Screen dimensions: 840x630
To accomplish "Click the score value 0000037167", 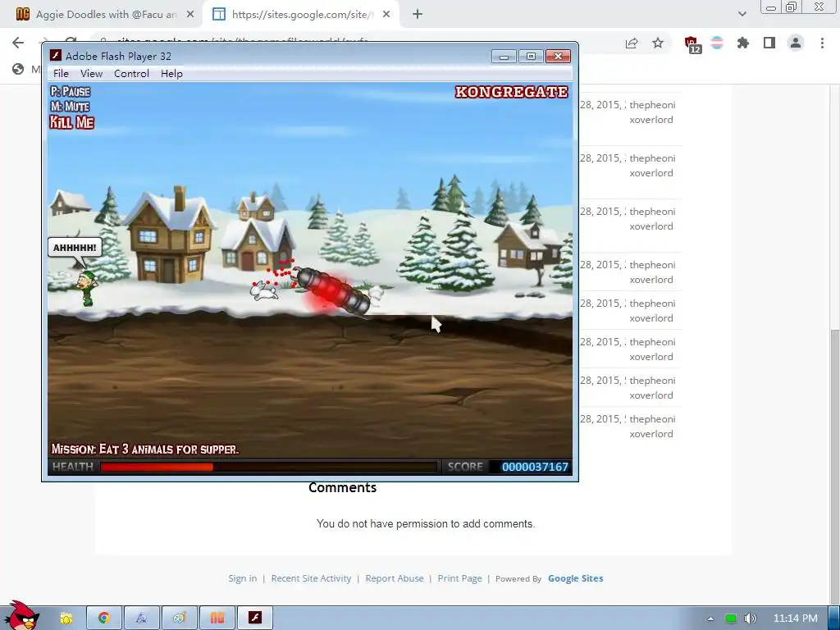I will [x=535, y=467].
